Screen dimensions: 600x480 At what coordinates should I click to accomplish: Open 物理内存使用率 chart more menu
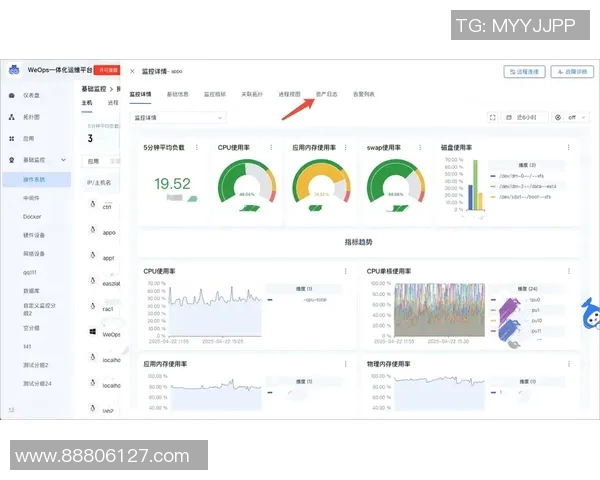coord(569,364)
